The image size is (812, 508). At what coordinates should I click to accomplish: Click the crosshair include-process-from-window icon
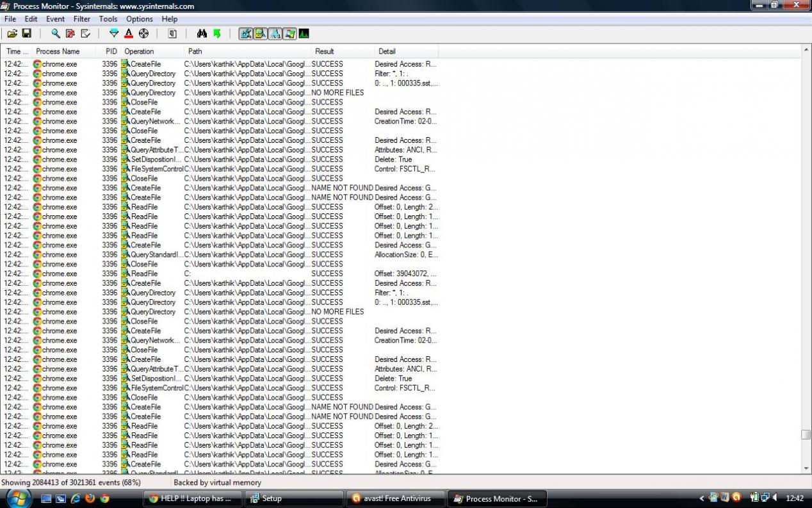pyautogui.click(x=143, y=34)
